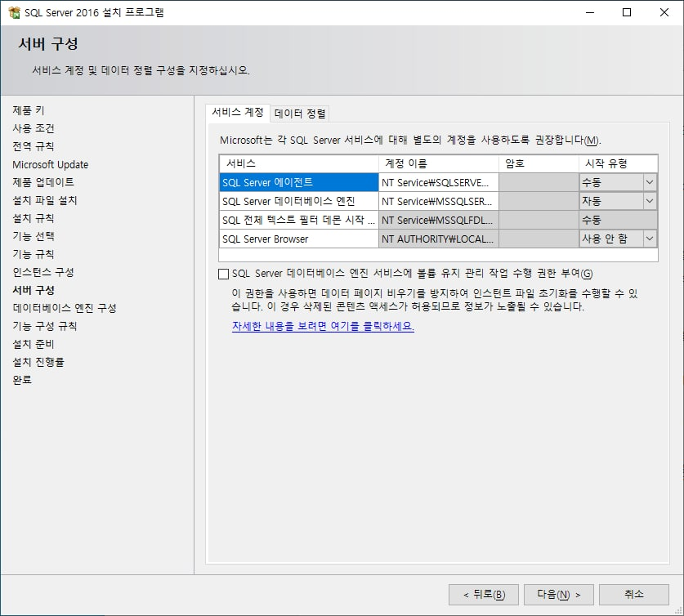The width and height of the screenshot is (684, 616).
Task: Click account name NT Service\MSSQLSER... cell
Action: coord(438,201)
